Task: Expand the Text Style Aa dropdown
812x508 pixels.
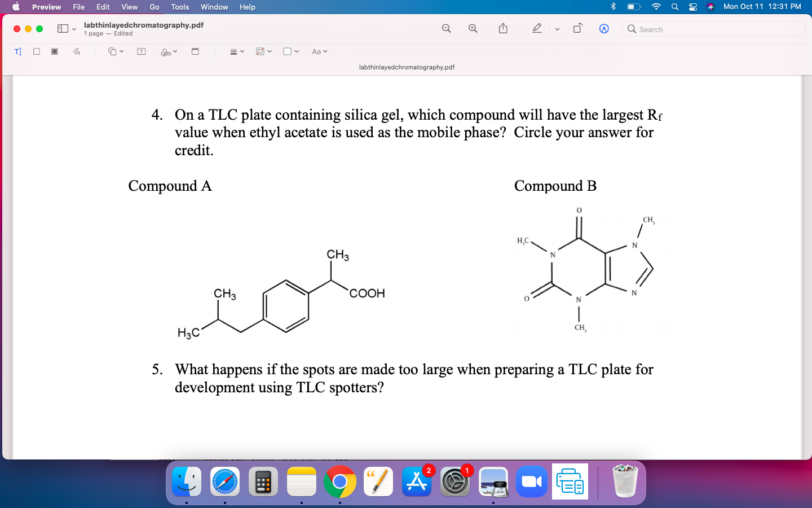Action: [x=319, y=51]
